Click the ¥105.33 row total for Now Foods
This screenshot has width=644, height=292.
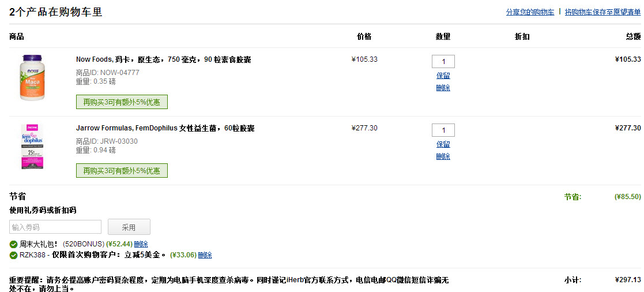628,59
